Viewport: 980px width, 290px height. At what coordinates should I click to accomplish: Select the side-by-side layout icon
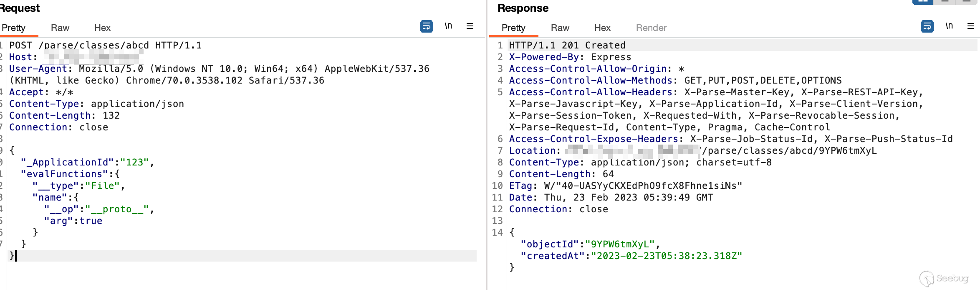click(x=923, y=2)
